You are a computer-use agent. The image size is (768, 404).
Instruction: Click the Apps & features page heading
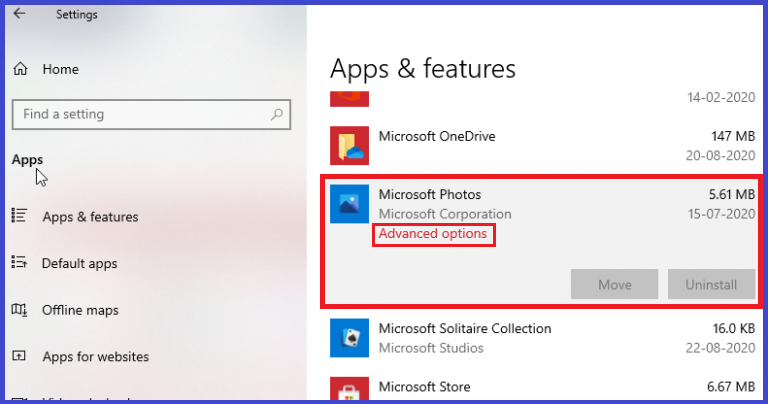[x=423, y=69]
